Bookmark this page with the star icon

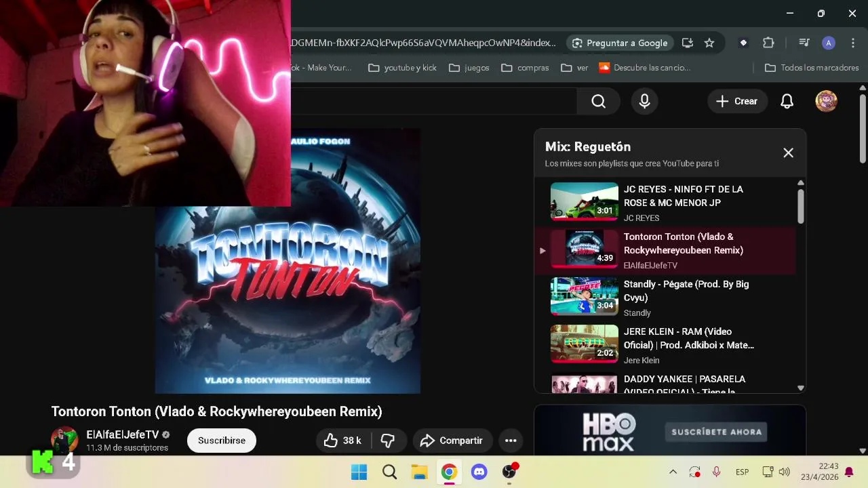pyautogui.click(x=709, y=43)
